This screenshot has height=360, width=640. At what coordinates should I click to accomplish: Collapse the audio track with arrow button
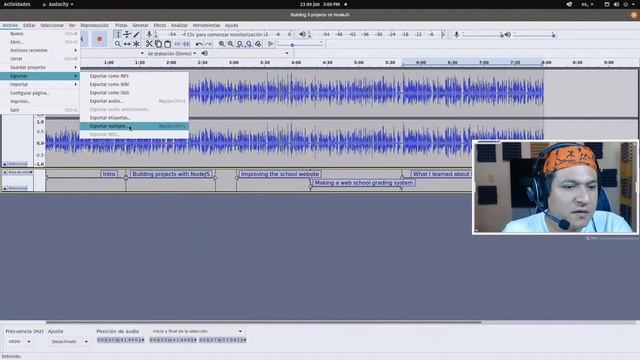coord(5,164)
